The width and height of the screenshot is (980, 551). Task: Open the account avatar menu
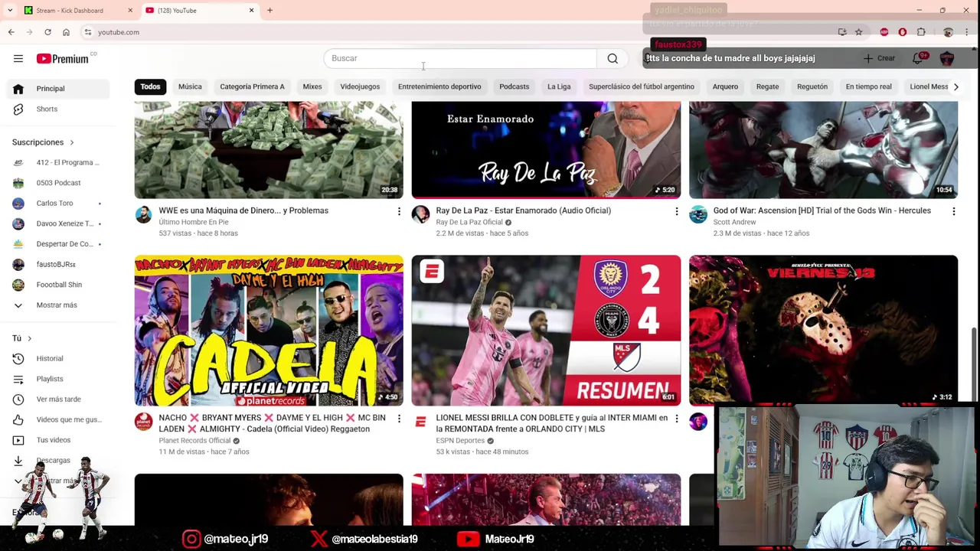(x=947, y=58)
